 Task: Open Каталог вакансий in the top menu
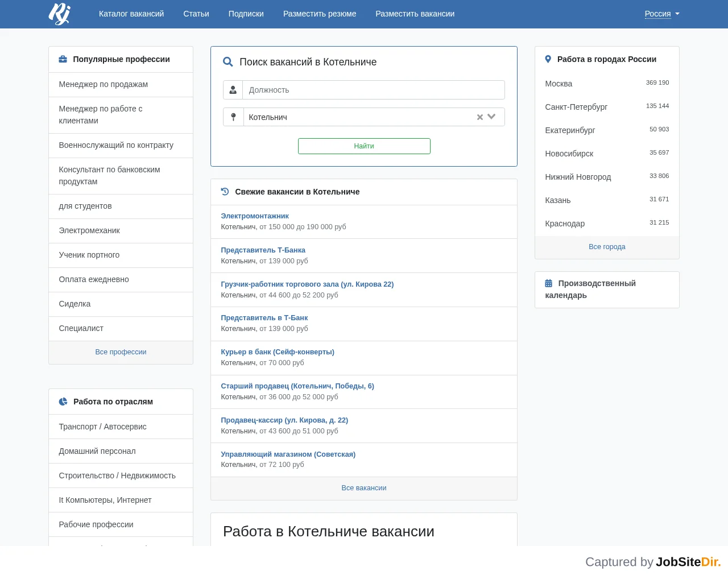click(x=131, y=14)
